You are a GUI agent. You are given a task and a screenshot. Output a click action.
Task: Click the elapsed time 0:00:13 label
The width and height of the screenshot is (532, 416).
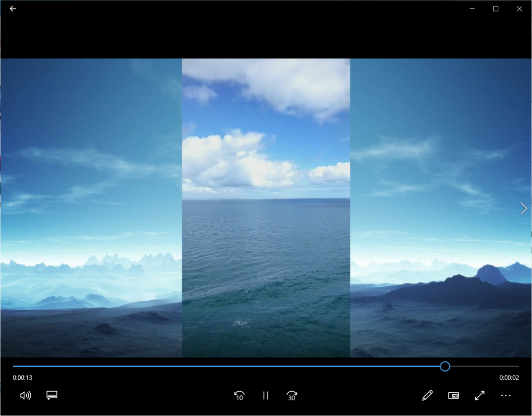click(x=23, y=378)
